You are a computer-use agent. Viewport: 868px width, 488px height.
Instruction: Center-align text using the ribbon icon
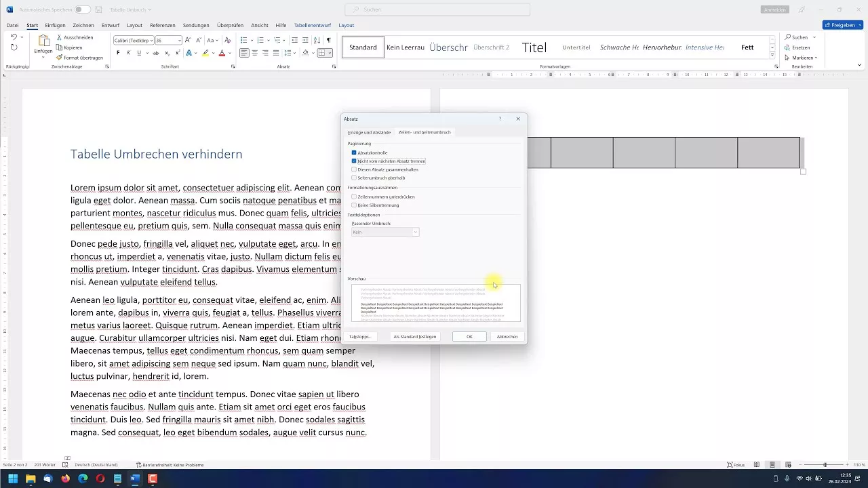tap(255, 53)
